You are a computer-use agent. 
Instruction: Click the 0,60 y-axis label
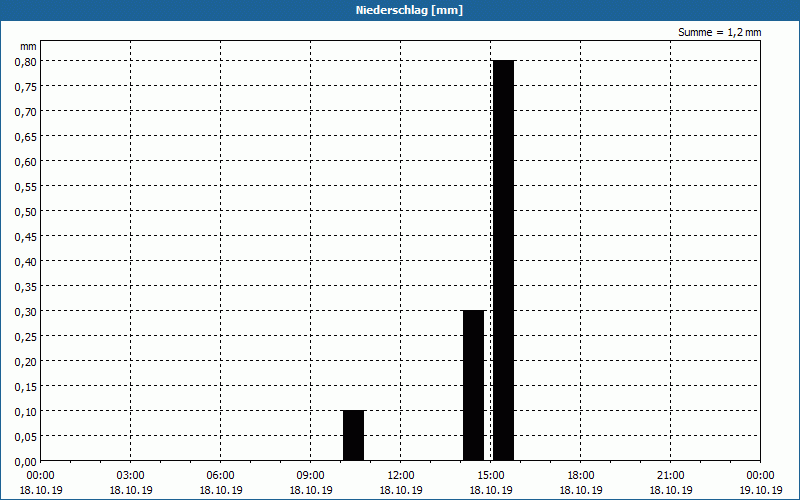(26, 162)
